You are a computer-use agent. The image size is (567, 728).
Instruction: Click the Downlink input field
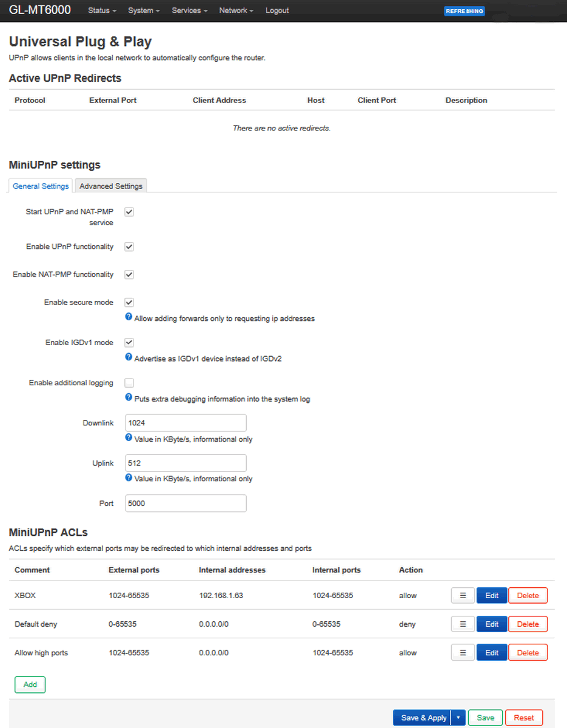pos(186,423)
